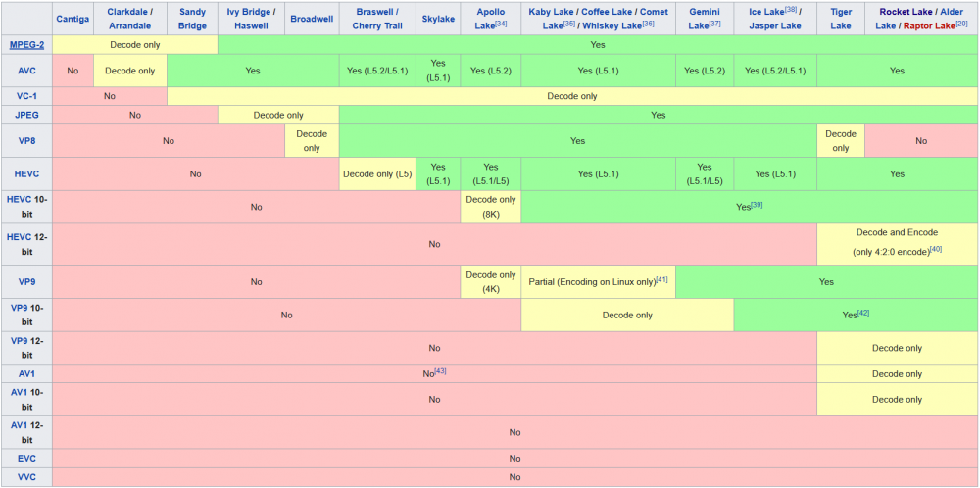Open the Tiger Lake column link
Image resolution: width=980 pixels, height=488 pixels.
[841, 19]
